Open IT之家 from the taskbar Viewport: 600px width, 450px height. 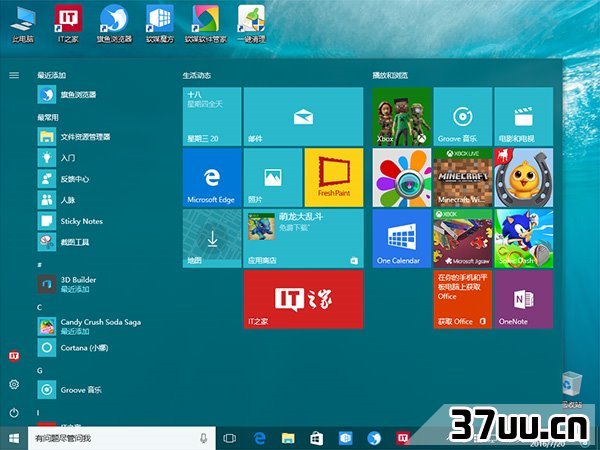click(403, 438)
